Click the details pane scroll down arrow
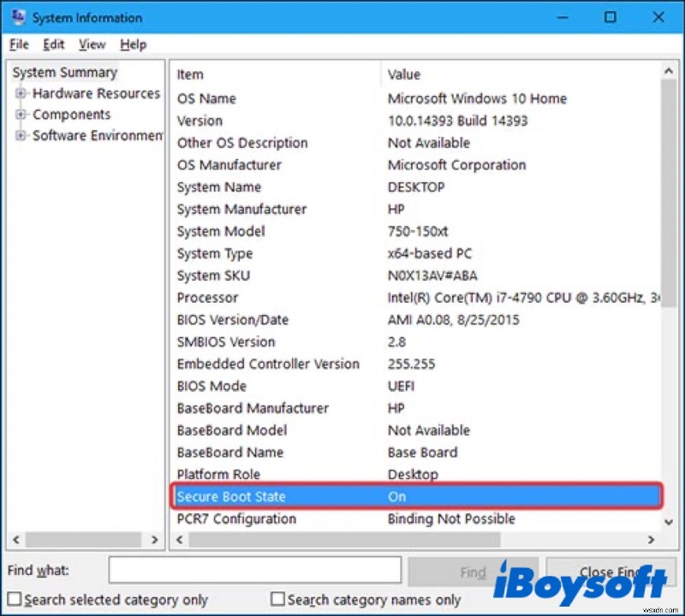 [669, 522]
